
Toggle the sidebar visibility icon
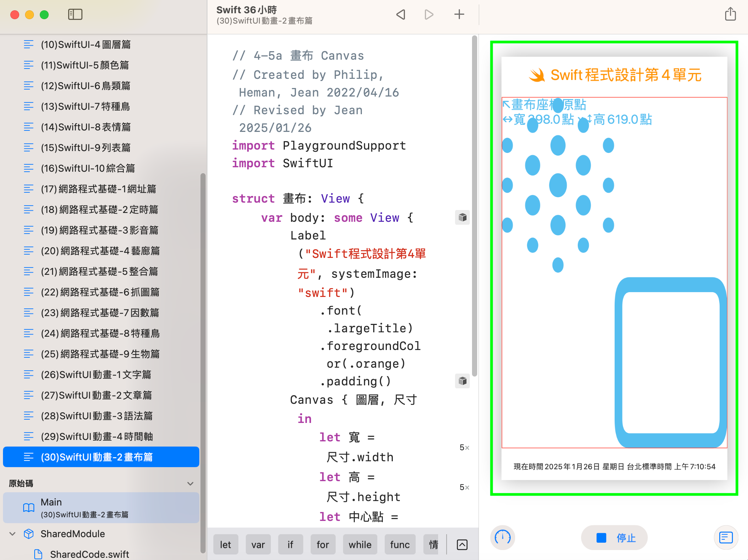[75, 15]
